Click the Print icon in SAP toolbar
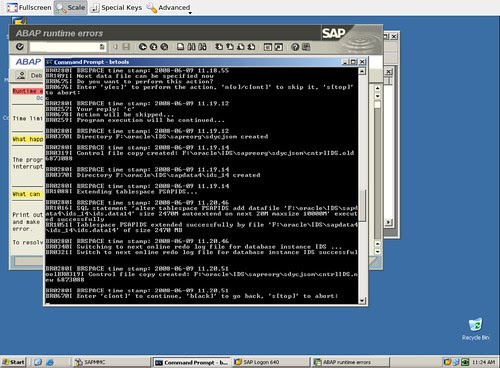Viewport: 500px width, 368px height. [180, 47]
